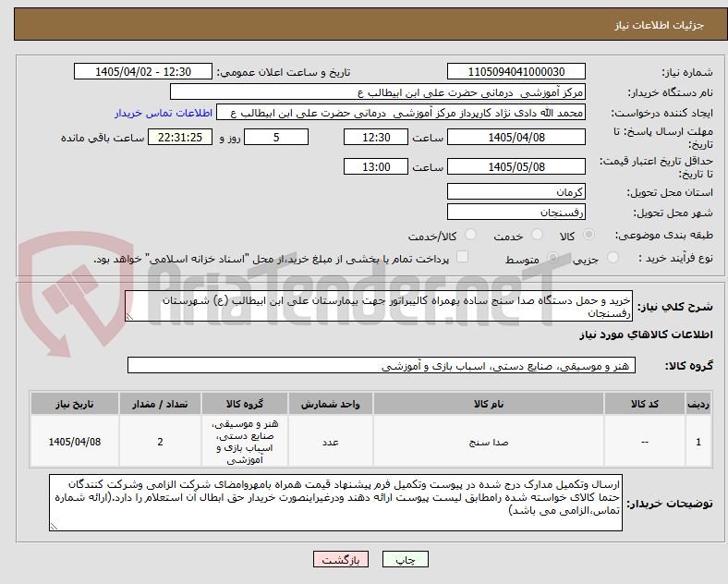Image resolution: width=728 pixels, height=584 pixels.
Task: Click the گروه کالا goods group field
Action: [x=382, y=365]
